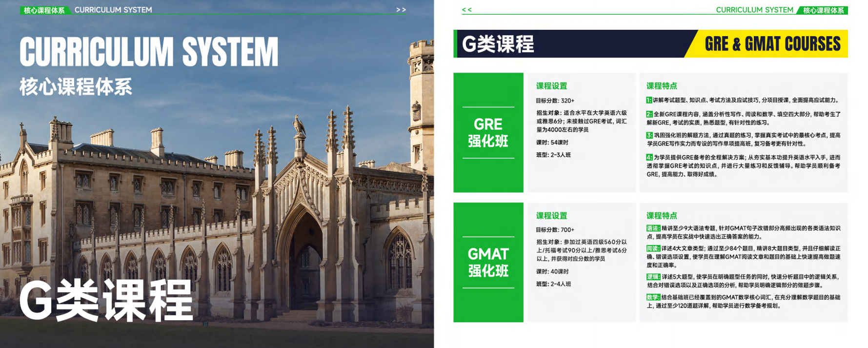This screenshot has height=348, width=868.
Task: Click GMAT 招生对象 paragraph mentioning 英语四级560分
Action: coord(582,250)
